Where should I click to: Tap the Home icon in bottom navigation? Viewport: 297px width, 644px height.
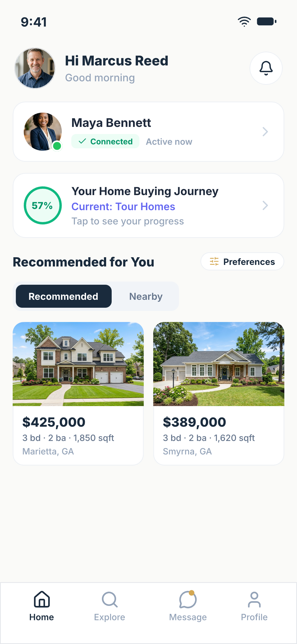pyautogui.click(x=42, y=599)
